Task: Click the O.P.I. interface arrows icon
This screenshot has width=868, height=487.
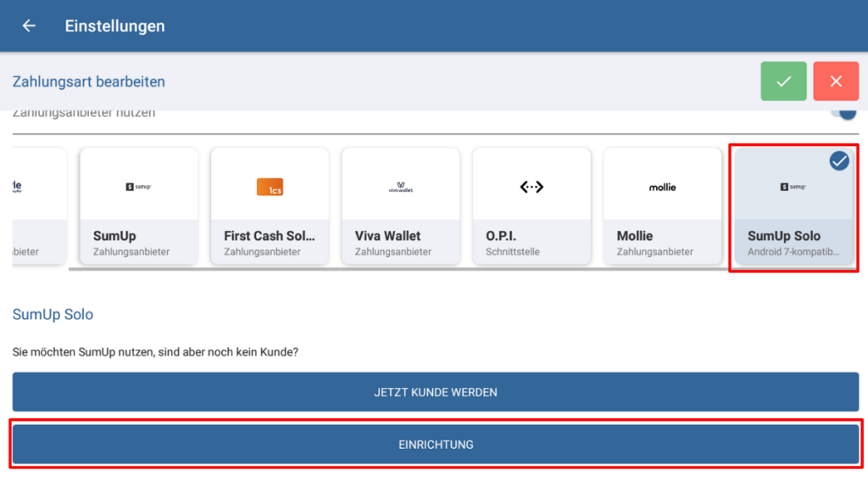Action: click(531, 187)
